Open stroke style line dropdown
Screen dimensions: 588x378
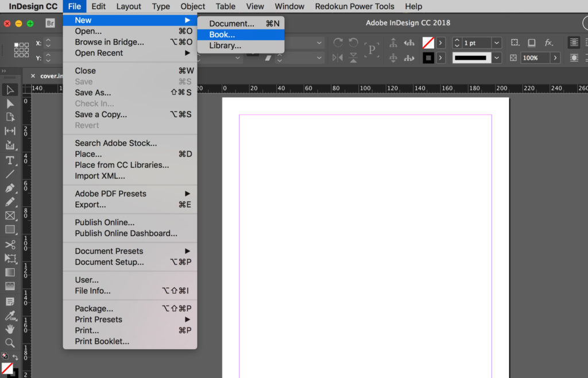(x=497, y=58)
